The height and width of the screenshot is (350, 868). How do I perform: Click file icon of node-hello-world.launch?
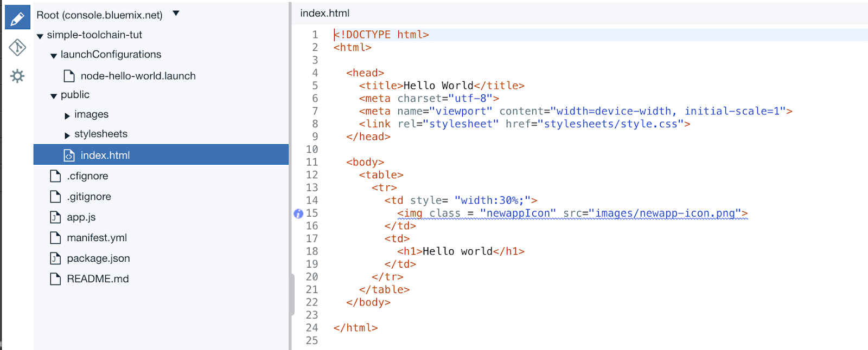69,76
